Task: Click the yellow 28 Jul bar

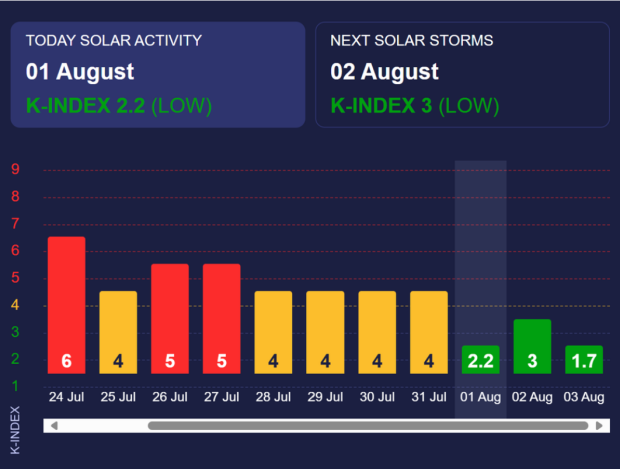Action: pyautogui.click(x=273, y=333)
